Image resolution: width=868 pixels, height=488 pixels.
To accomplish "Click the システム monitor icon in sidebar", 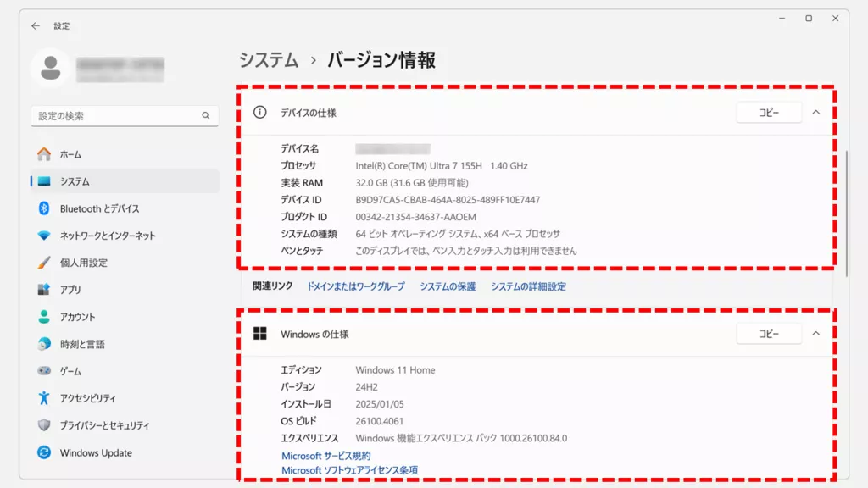I will click(44, 181).
